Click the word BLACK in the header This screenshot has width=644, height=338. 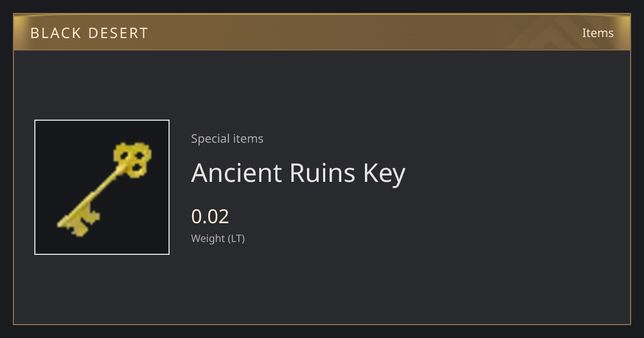(x=53, y=33)
